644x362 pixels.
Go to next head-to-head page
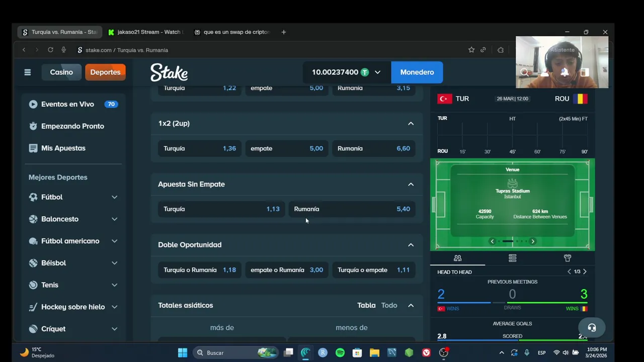click(x=585, y=271)
